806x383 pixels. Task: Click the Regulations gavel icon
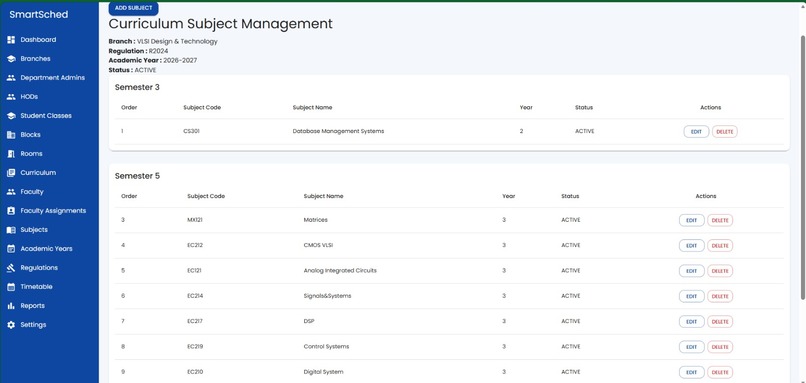click(x=11, y=268)
